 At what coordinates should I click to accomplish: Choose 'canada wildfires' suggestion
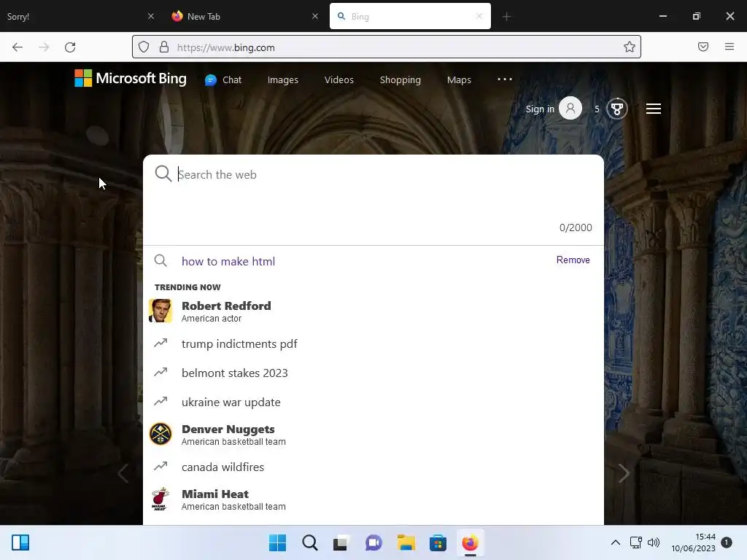click(373, 467)
